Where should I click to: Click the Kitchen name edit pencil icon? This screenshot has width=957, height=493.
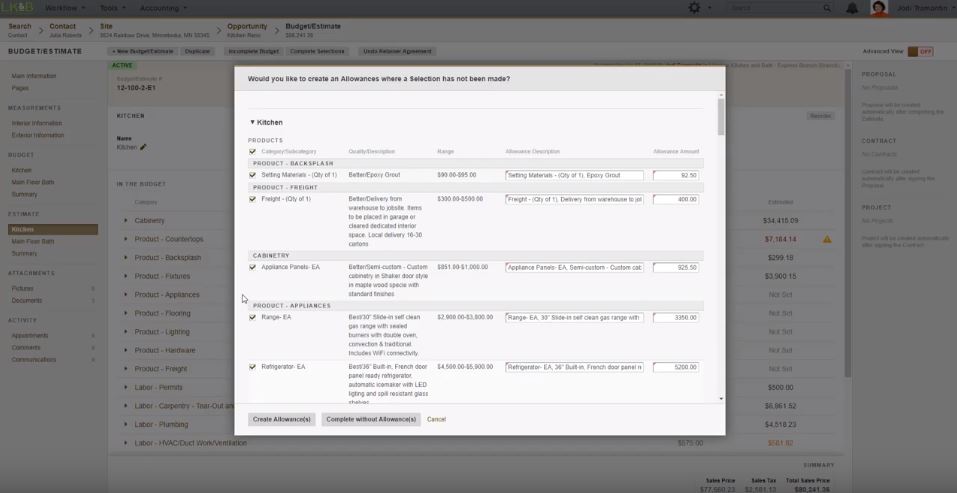click(x=143, y=147)
